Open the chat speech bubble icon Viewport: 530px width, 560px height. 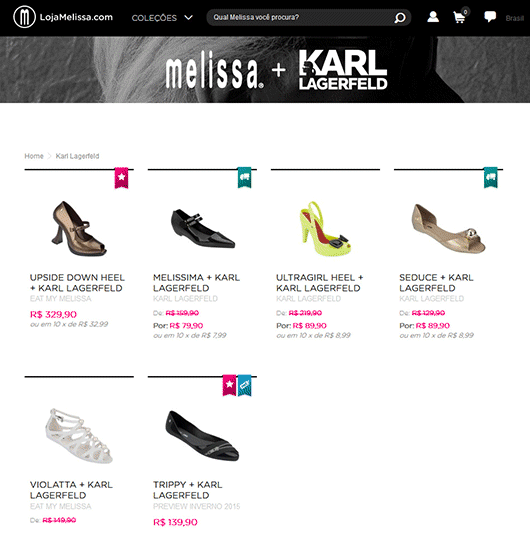[x=490, y=16]
